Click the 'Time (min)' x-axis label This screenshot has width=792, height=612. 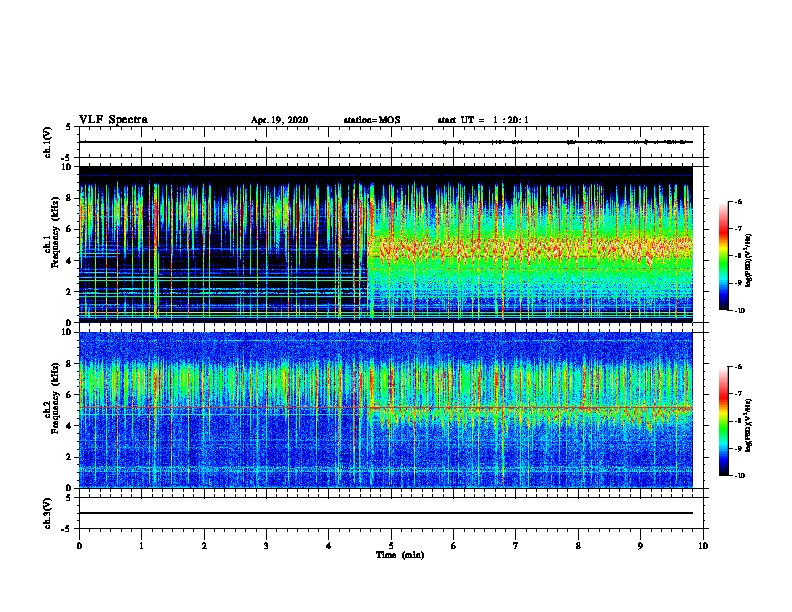coord(400,555)
